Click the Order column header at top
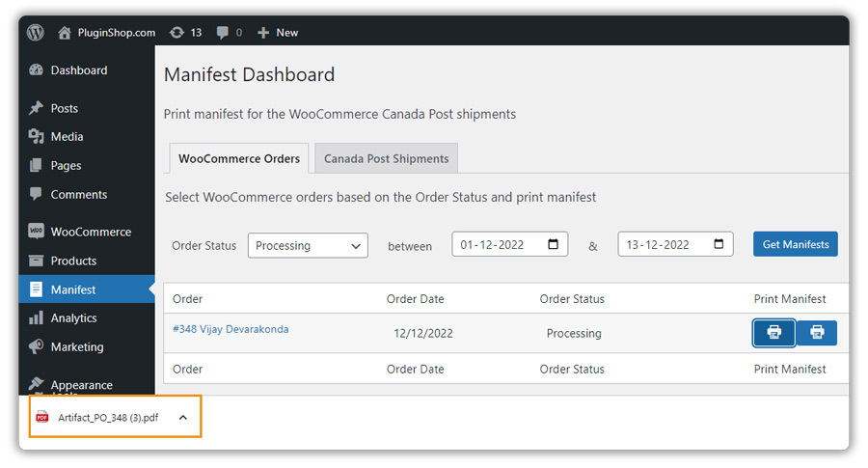Screen dimensions: 868x468 click(188, 299)
